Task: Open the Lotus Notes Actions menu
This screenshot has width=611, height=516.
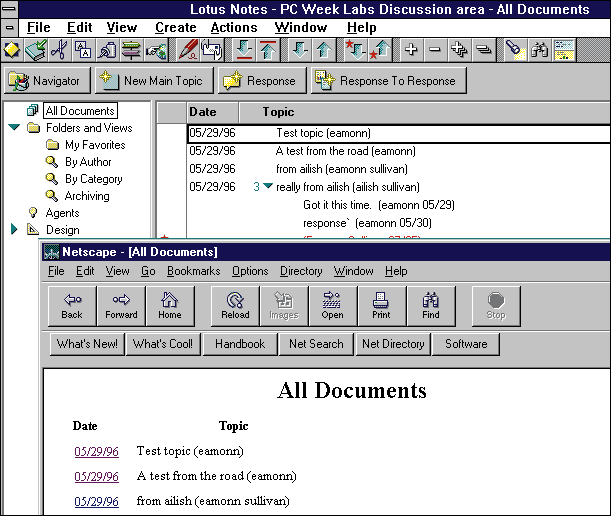Action: (x=234, y=28)
